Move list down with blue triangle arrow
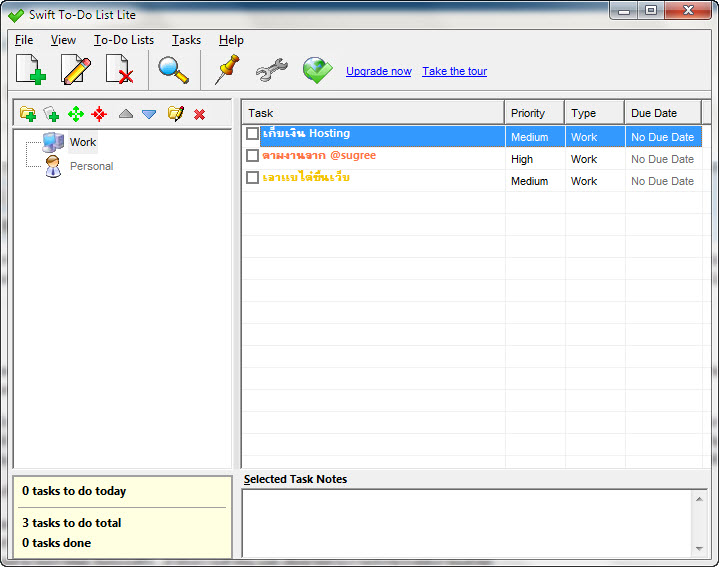The image size is (719, 567). click(149, 114)
